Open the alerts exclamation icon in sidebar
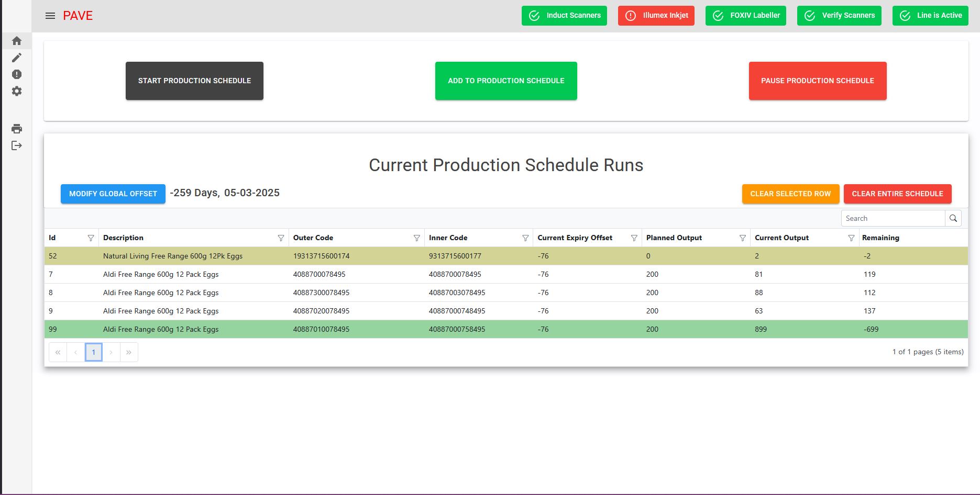The image size is (980, 495). (x=17, y=74)
